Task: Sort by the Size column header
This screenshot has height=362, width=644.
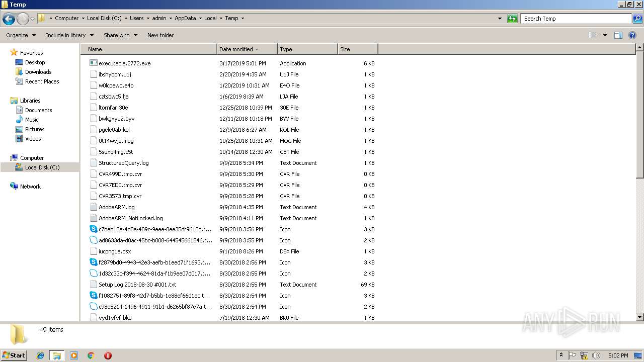Action: (x=358, y=49)
